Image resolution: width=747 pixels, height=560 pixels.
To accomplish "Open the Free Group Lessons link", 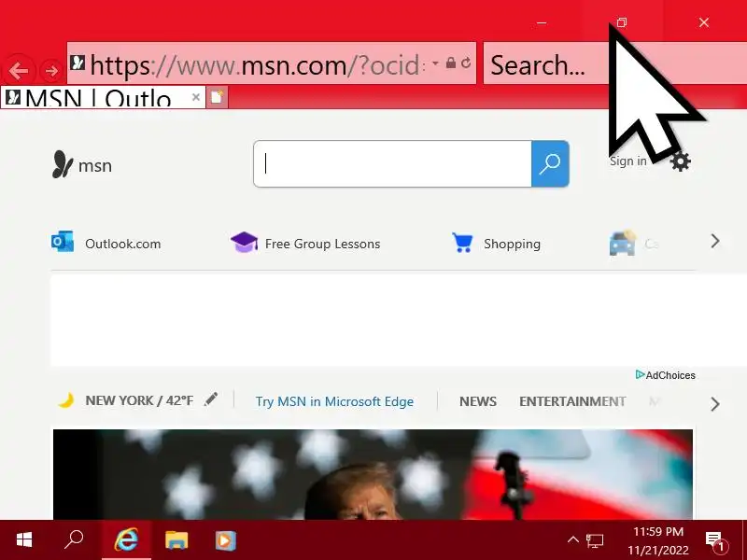I will point(305,243).
